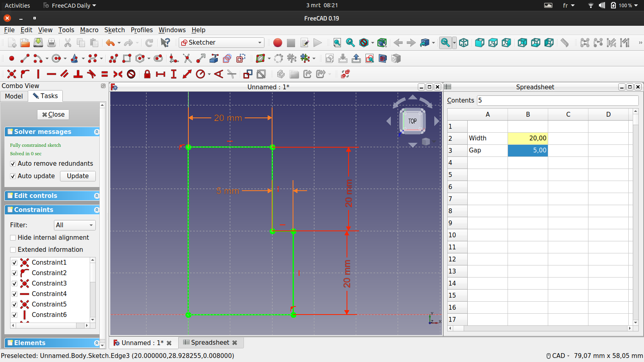Apply the lock constraint tool
Viewport: 644px width, 362px height.
pyautogui.click(x=147, y=74)
